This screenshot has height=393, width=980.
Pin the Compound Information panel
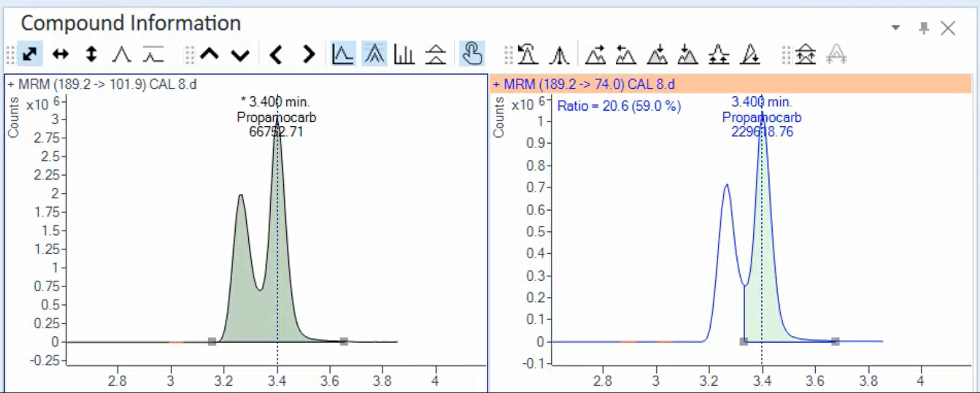pos(924,28)
